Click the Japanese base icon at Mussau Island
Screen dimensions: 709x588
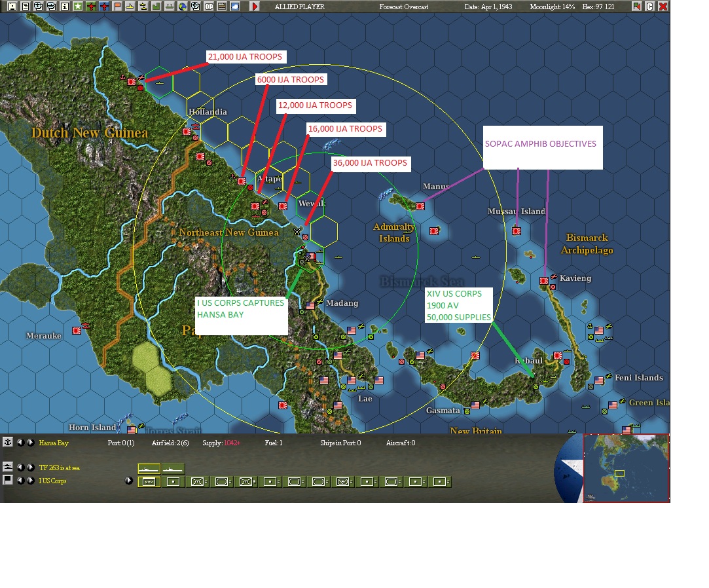coord(517,231)
